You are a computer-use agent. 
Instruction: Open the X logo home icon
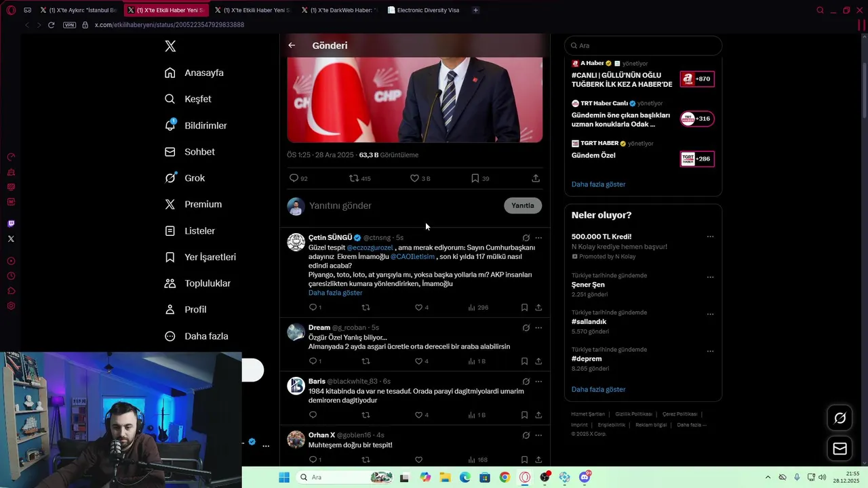[x=170, y=46]
